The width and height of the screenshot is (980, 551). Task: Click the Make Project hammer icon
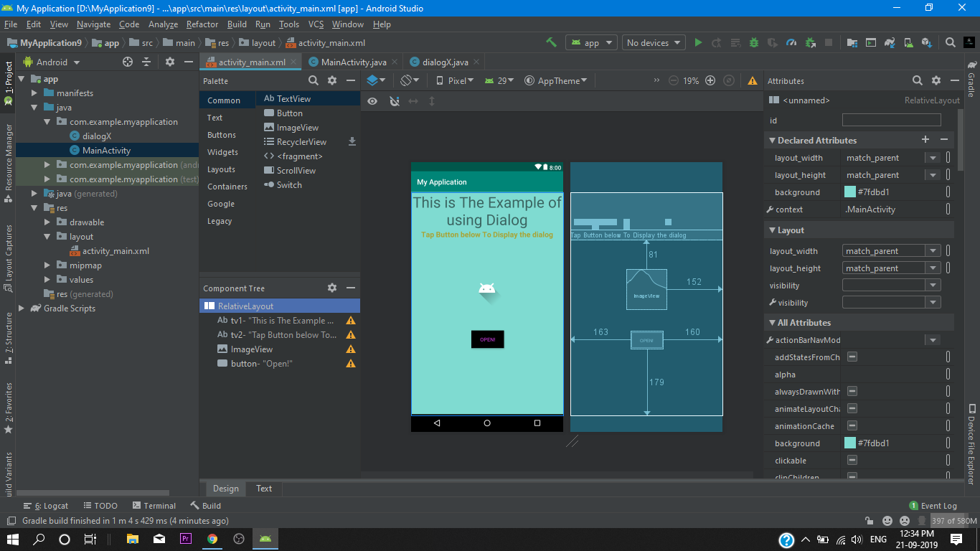click(x=551, y=43)
